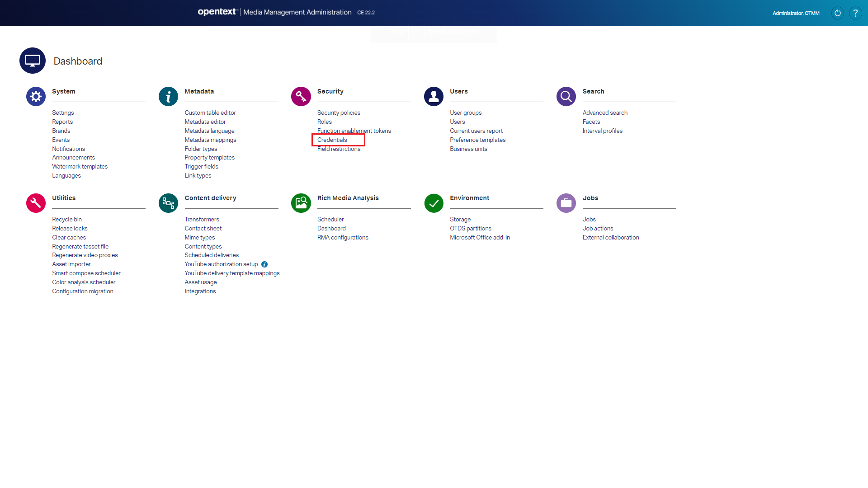The image size is (868, 488).
Task: Open Function enablement tokens
Action: (354, 131)
